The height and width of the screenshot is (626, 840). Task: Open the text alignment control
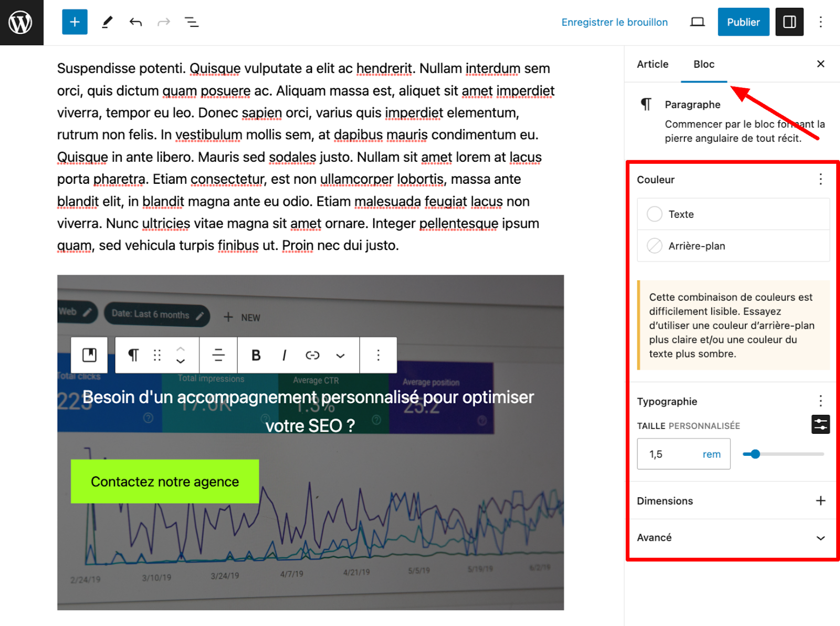218,356
